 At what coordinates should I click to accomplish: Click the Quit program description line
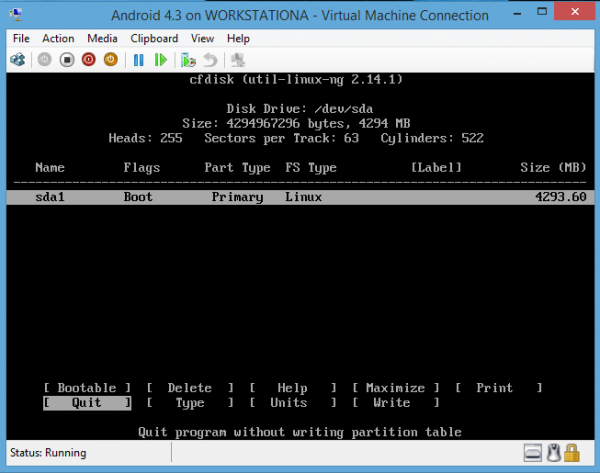click(300, 432)
